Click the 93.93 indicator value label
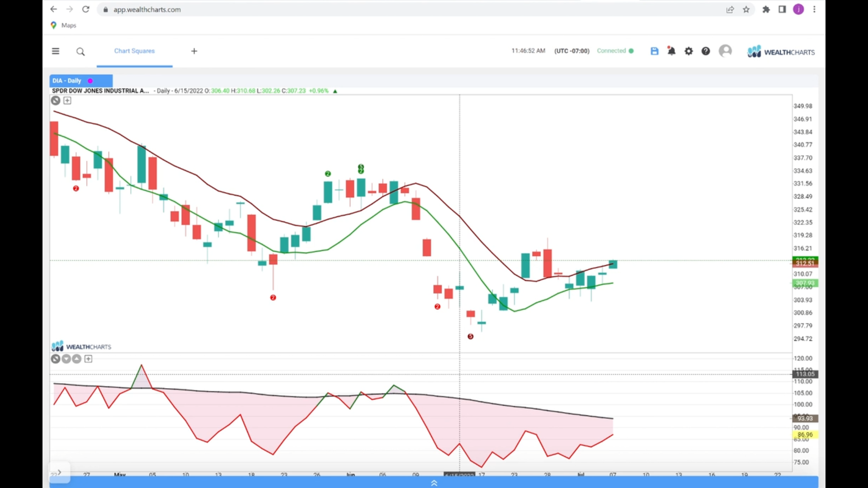The image size is (868, 488). pos(805,418)
